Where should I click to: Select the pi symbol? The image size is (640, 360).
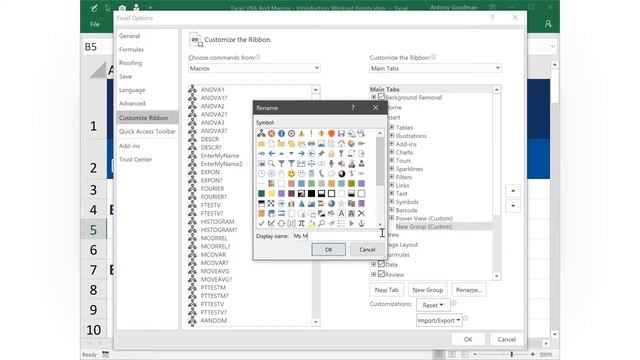click(x=301, y=223)
